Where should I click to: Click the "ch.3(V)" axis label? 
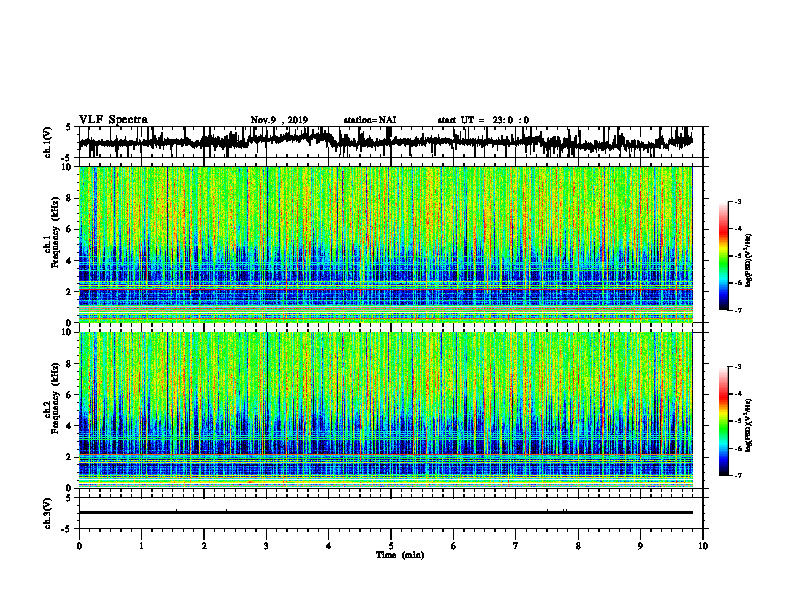click(47, 514)
